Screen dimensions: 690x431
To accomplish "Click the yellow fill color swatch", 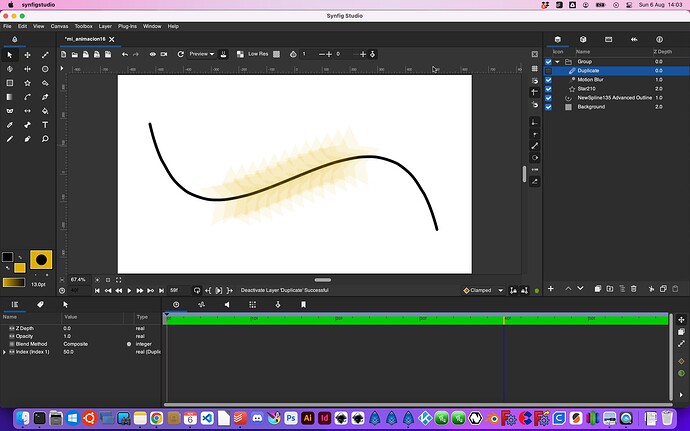I will click(x=20, y=268).
